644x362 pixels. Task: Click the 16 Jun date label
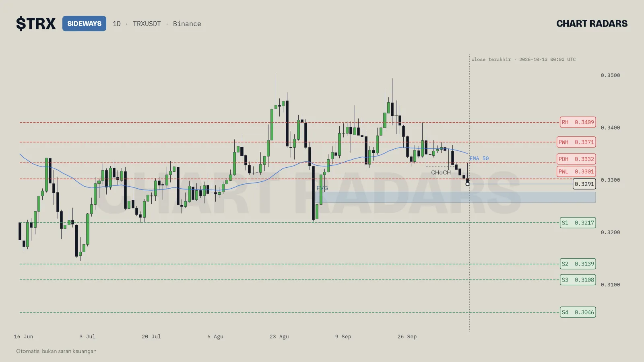tap(23, 337)
